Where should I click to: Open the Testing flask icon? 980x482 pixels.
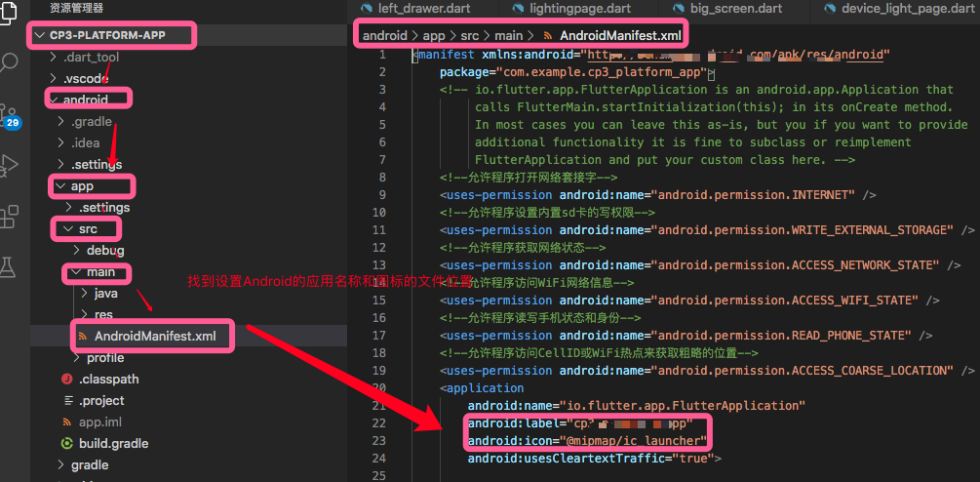tap(8, 267)
